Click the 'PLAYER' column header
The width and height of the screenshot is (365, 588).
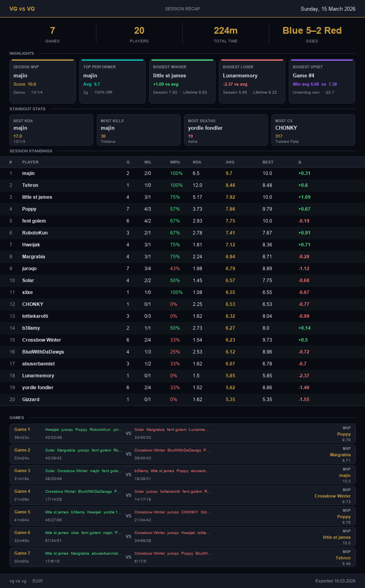(31, 162)
